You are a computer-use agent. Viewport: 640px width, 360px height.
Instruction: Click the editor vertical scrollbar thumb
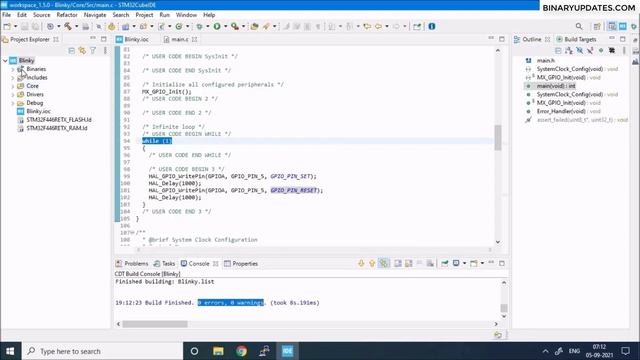tap(498, 138)
